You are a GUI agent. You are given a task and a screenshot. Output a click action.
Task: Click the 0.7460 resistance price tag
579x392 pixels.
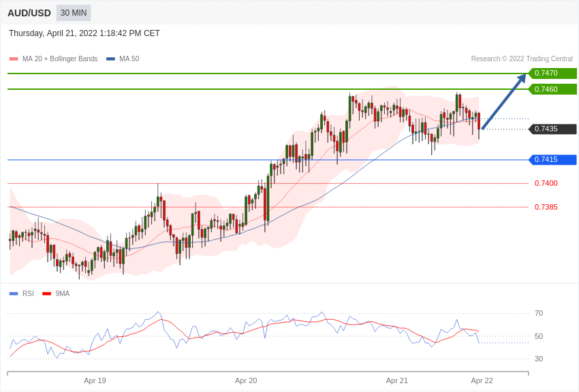click(x=553, y=89)
